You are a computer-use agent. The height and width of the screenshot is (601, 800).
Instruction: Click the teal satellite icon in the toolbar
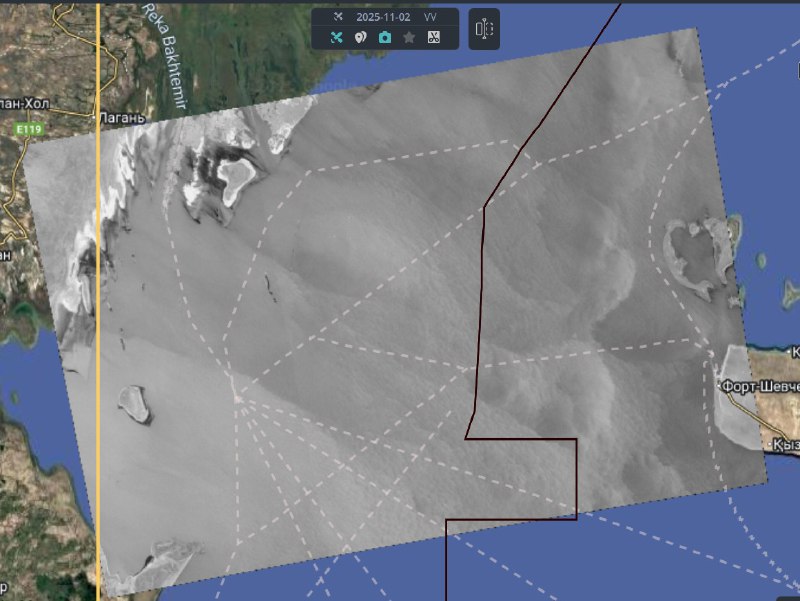[337, 38]
